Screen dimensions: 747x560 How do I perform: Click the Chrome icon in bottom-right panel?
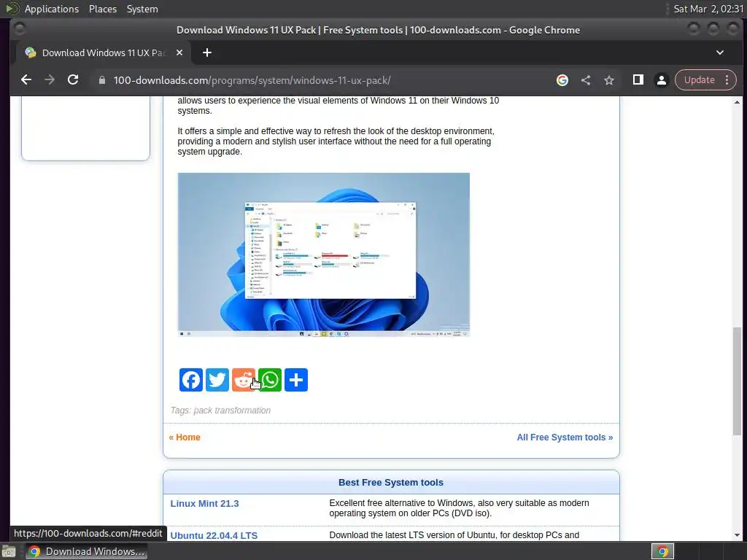662,551
